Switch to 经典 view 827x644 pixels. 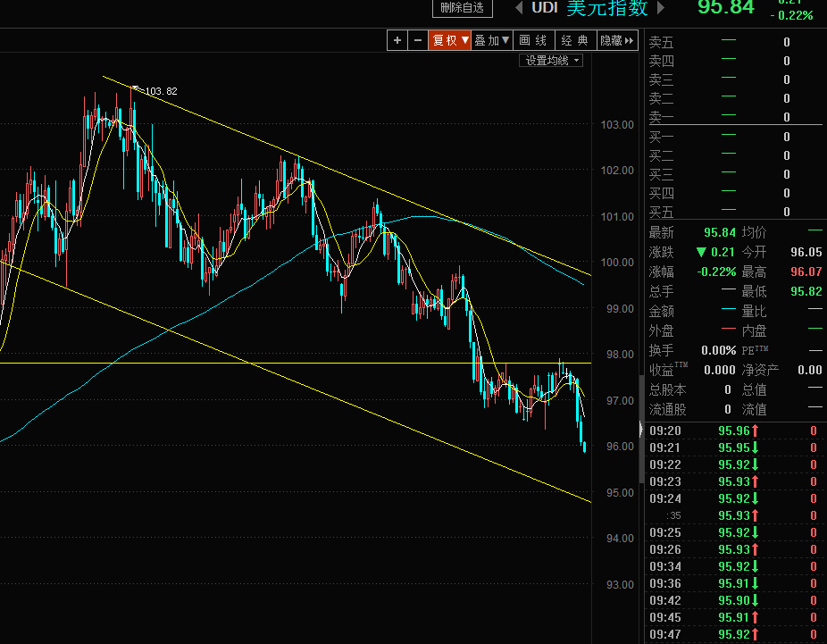point(575,40)
